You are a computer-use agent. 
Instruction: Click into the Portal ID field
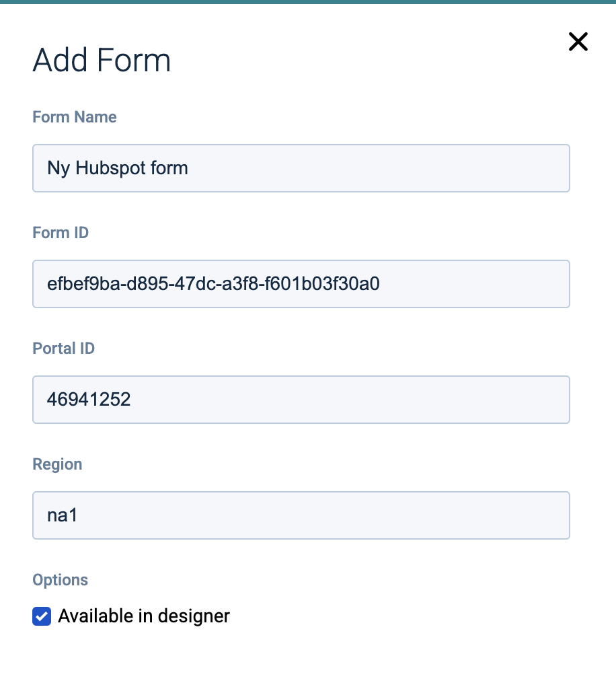[301, 400]
